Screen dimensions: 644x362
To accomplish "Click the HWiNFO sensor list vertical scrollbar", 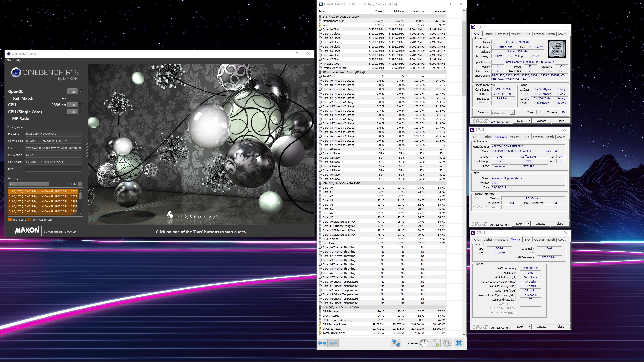I will pos(464,58).
